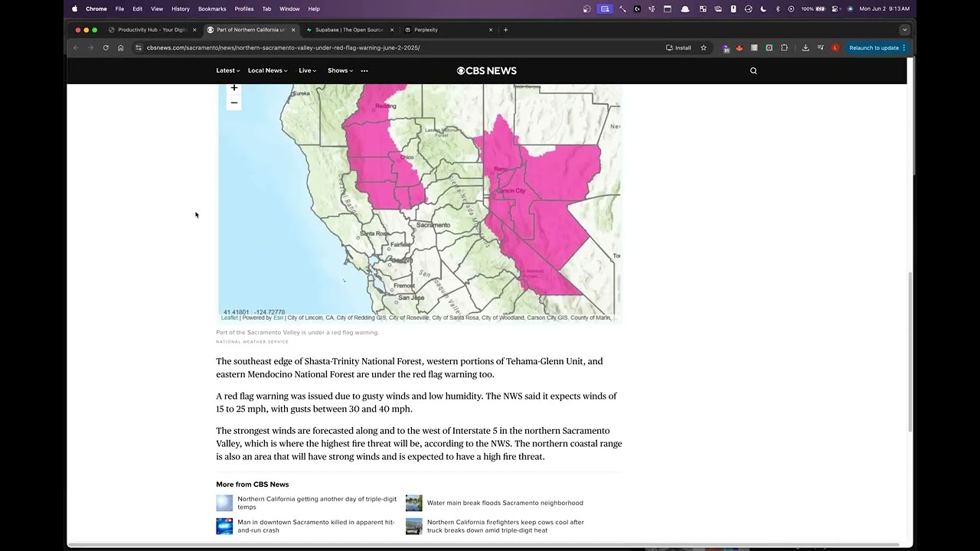Expand the Latest dropdown in CBS nav
Image resolution: width=980 pixels, height=551 pixels.
pyautogui.click(x=227, y=70)
